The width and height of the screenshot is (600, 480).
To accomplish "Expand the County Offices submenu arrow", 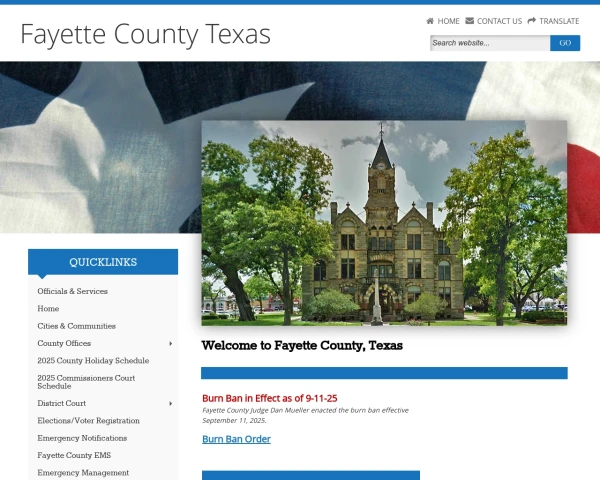I will click(171, 344).
